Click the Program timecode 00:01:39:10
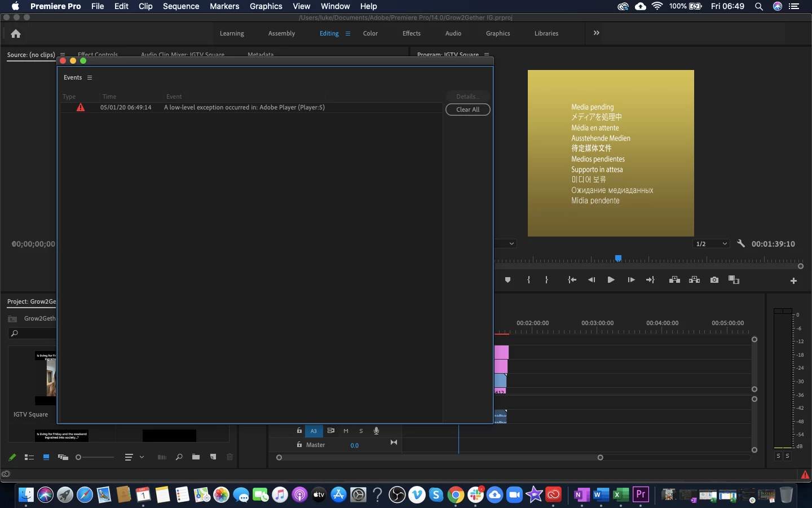This screenshot has height=508, width=812. click(773, 244)
